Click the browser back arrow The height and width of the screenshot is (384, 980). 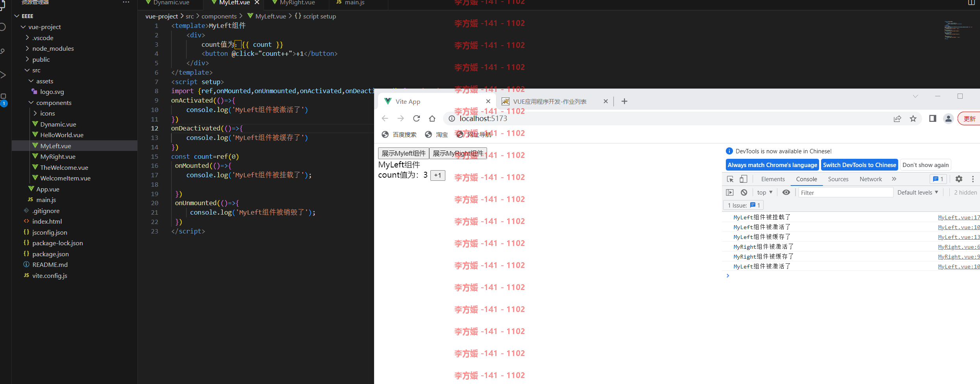[x=385, y=118]
